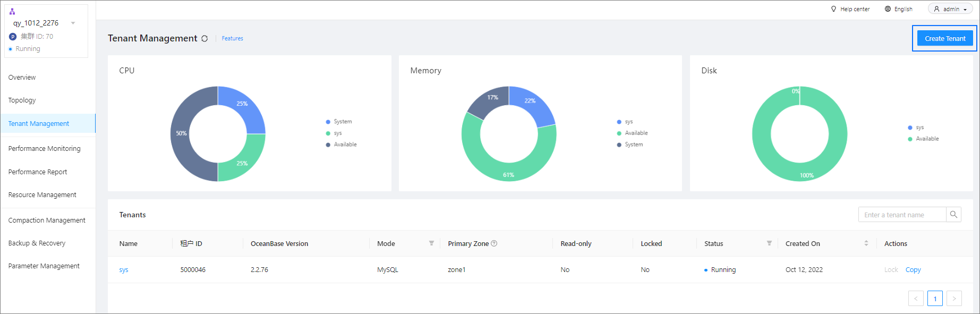The height and width of the screenshot is (314, 980).
Task: Open the admin user dropdown menu
Action: coord(950,9)
